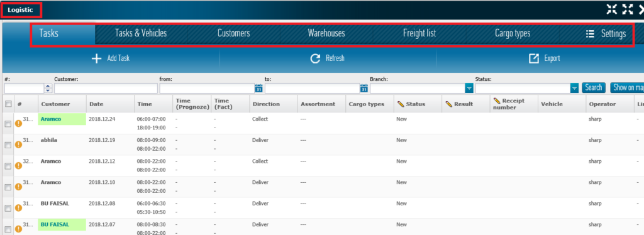Click warning icon on BU FAISAL 2018.12.07 row

tap(18, 229)
